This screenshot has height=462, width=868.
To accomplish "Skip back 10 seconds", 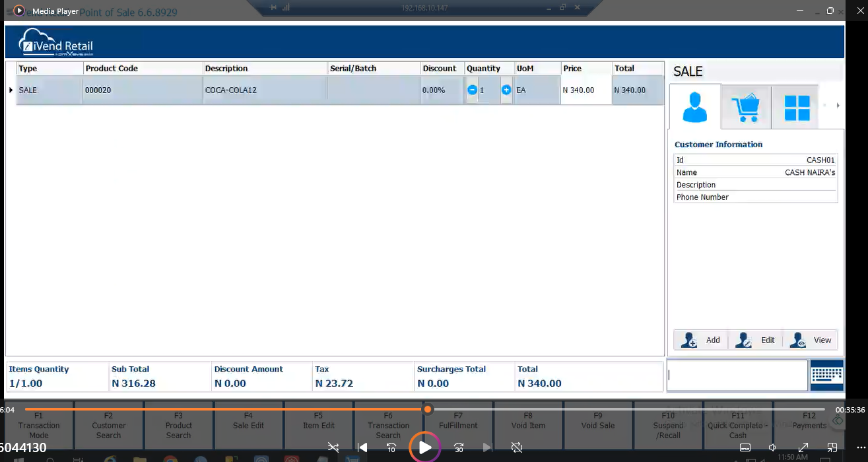I will click(391, 447).
